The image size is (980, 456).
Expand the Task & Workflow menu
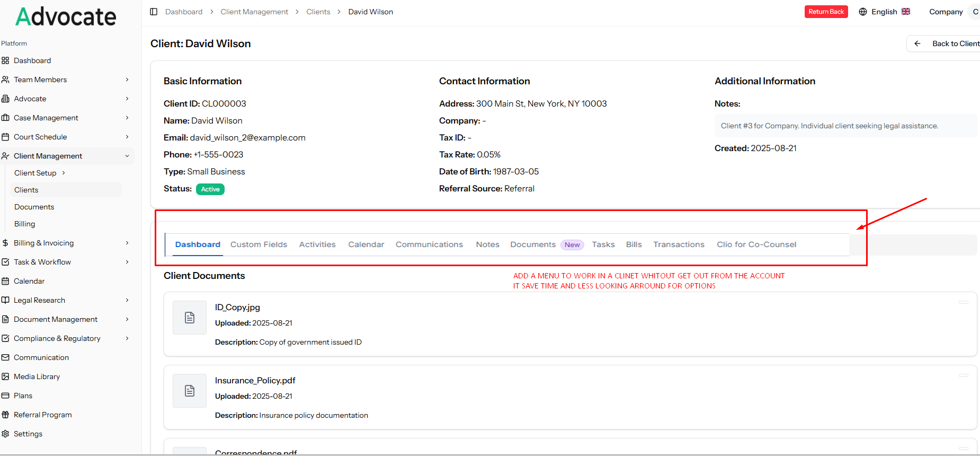127,262
